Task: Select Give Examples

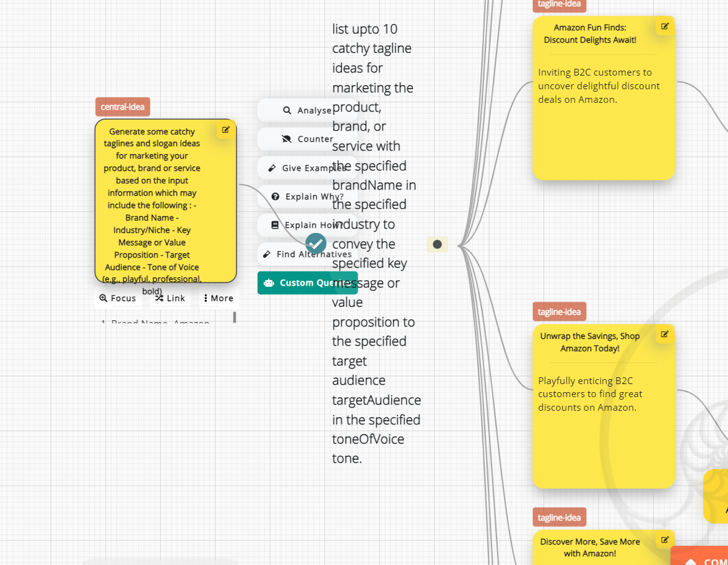Action: click(x=307, y=168)
